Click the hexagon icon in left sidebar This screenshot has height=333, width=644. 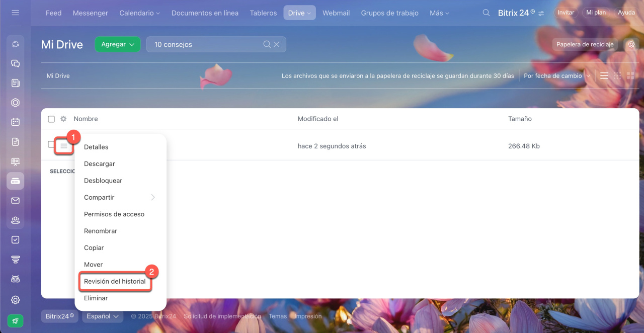[15, 103]
